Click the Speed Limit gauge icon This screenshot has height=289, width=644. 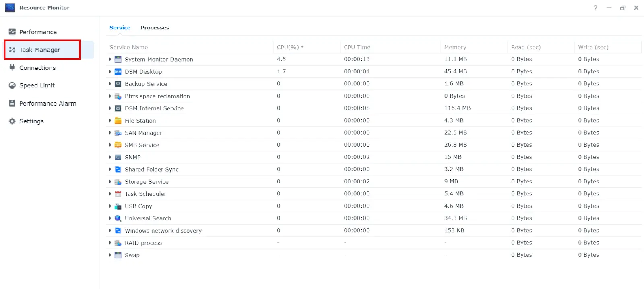click(12, 85)
